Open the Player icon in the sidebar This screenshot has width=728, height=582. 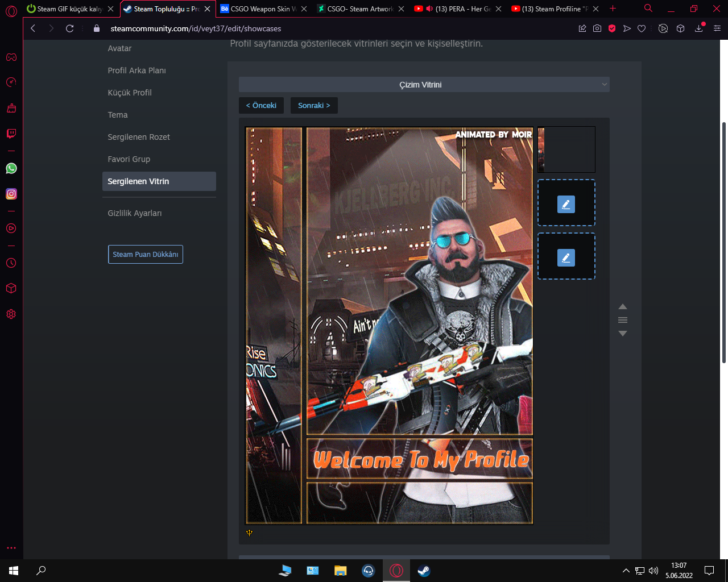[11, 228]
